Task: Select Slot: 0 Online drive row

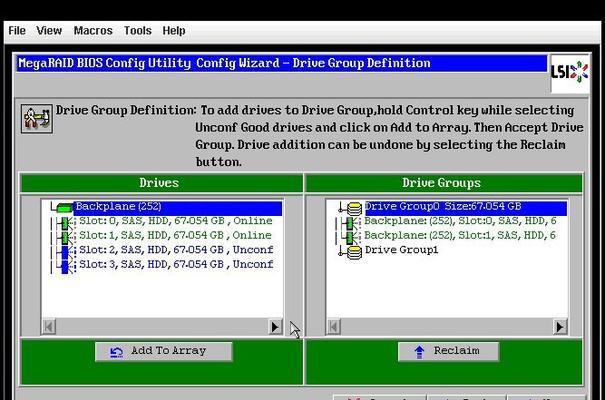Action: (x=176, y=221)
